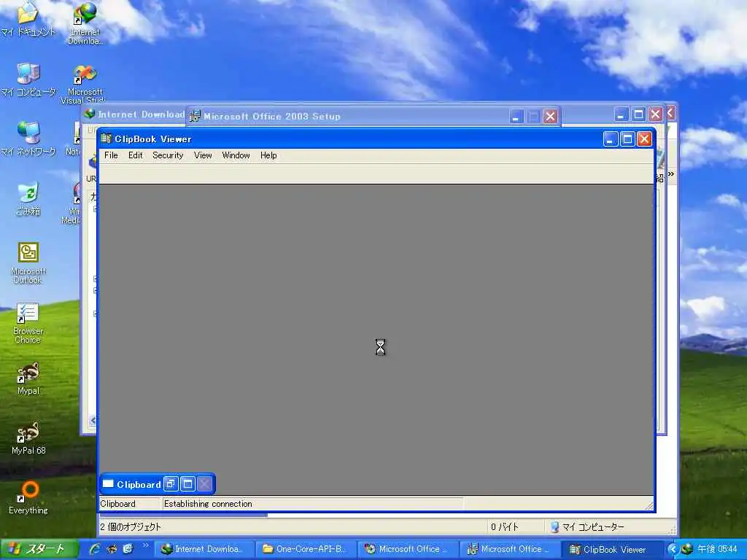Open the Security menu

pyautogui.click(x=168, y=155)
